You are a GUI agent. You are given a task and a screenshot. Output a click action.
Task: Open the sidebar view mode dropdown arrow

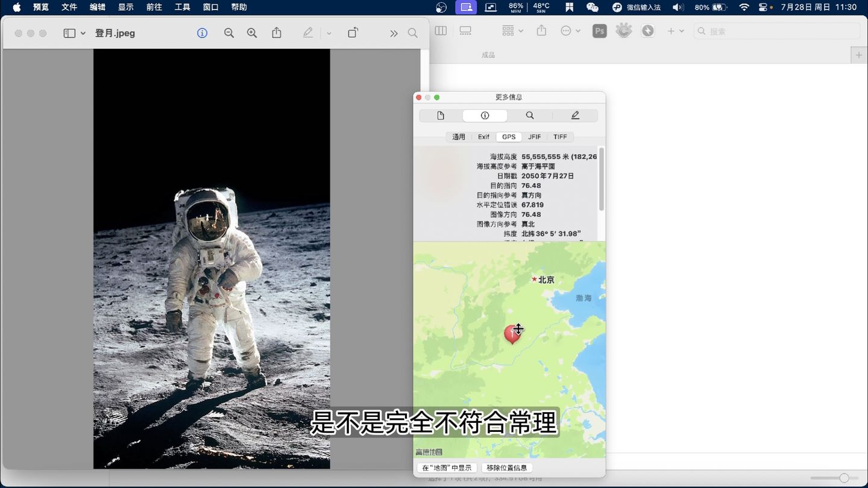point(83,33)
